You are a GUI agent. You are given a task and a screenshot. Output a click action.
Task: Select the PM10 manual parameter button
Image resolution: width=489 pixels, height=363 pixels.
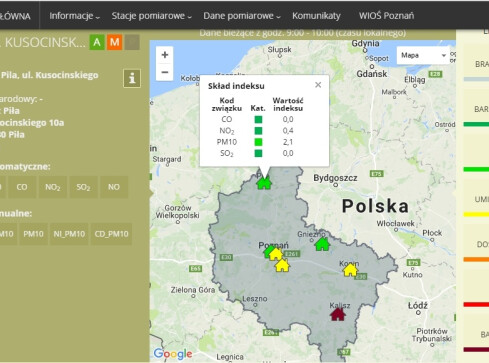33,234
